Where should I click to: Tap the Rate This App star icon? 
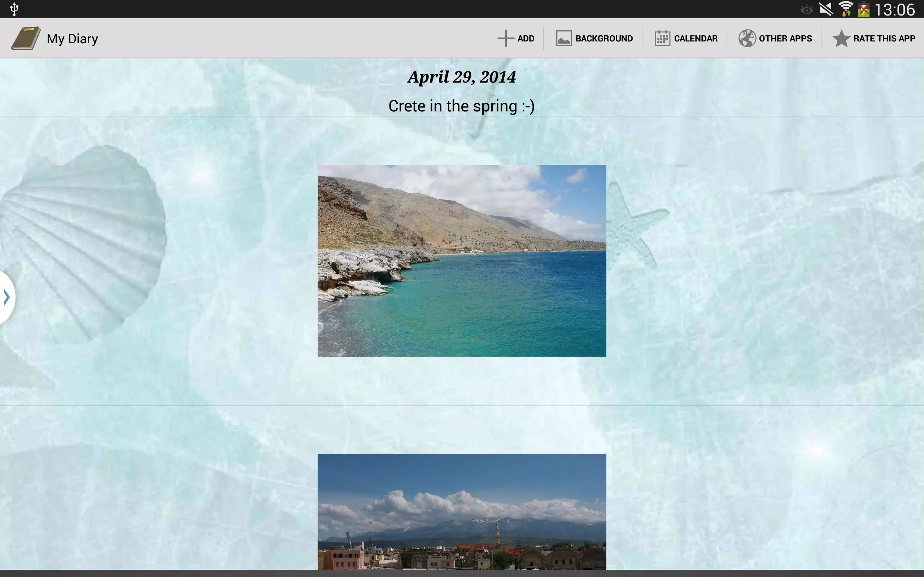[841, 38]
